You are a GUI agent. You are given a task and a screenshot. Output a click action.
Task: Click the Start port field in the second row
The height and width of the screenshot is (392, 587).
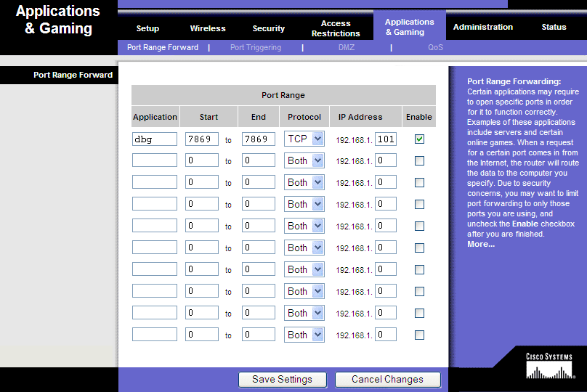pos(202,160)
